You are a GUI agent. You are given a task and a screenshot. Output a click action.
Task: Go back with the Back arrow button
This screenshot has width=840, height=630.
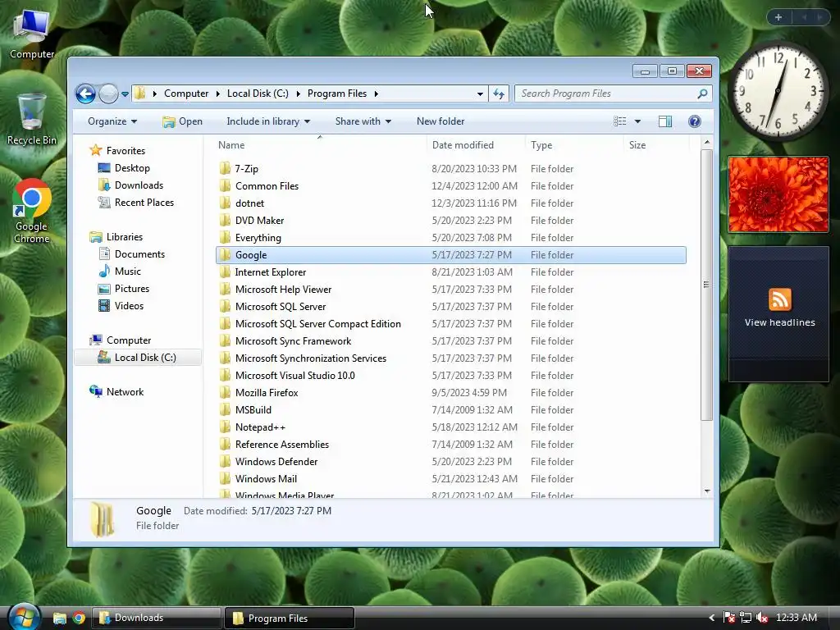click(x=85, y=94)
